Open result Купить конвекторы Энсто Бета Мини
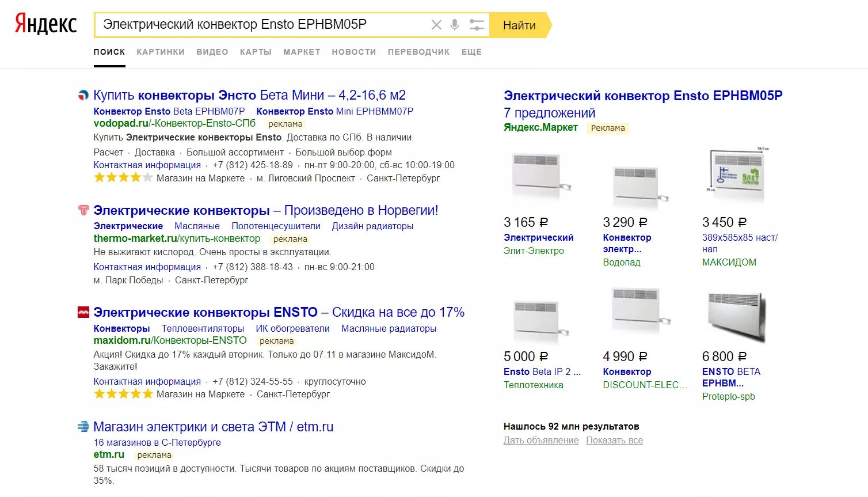 250,95
